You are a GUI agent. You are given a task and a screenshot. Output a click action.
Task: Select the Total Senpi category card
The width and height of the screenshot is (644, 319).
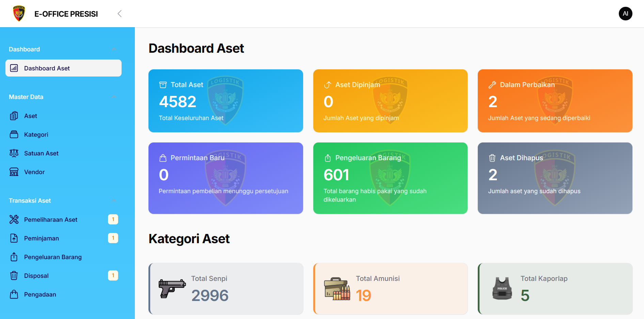226,289
